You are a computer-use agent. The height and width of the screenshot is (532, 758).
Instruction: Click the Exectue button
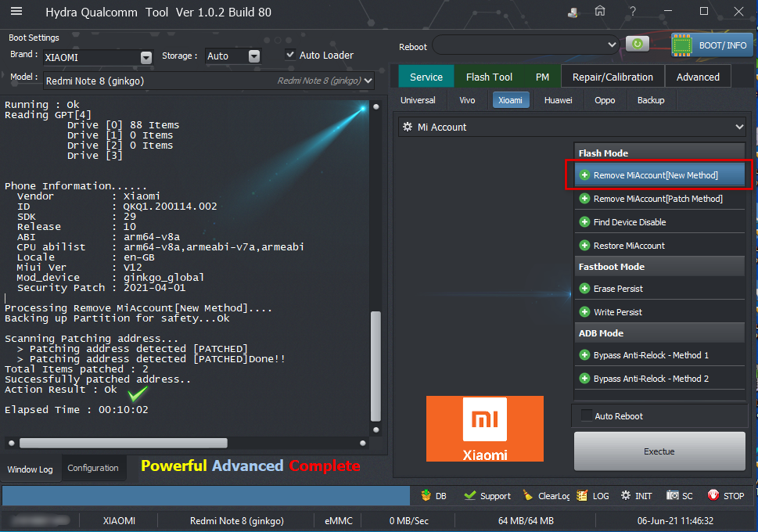click(x=659, y=451)
